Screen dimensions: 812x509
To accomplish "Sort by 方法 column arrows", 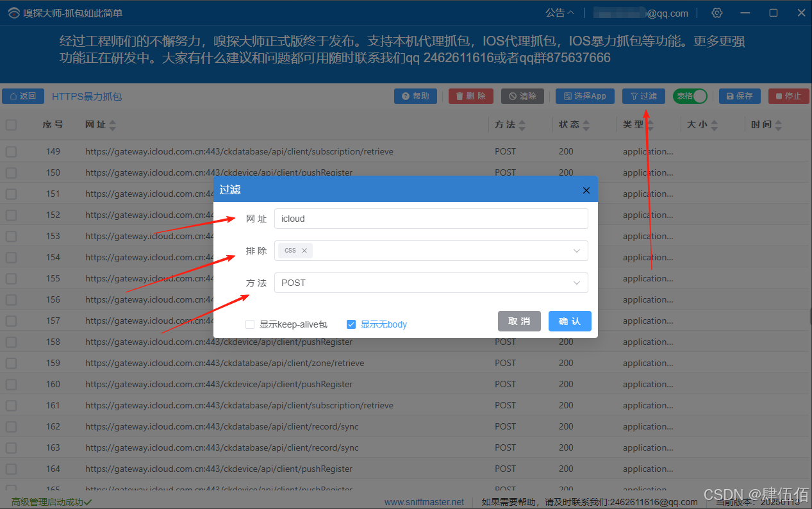I will point(522,125).
